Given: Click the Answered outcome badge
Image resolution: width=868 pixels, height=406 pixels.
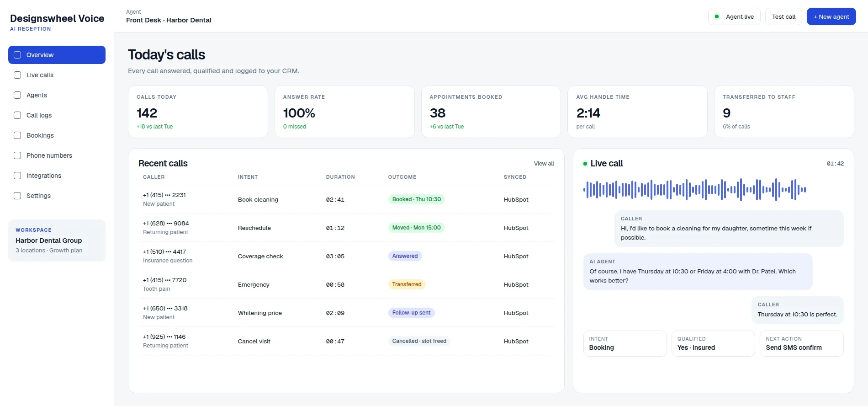Looking at the screenshot, I should (405, 256).
